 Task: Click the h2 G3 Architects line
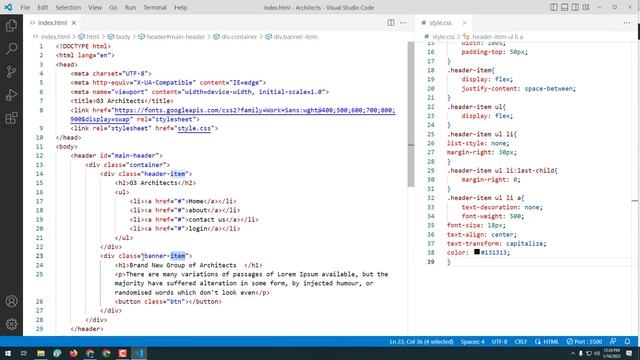pos(155,183)
